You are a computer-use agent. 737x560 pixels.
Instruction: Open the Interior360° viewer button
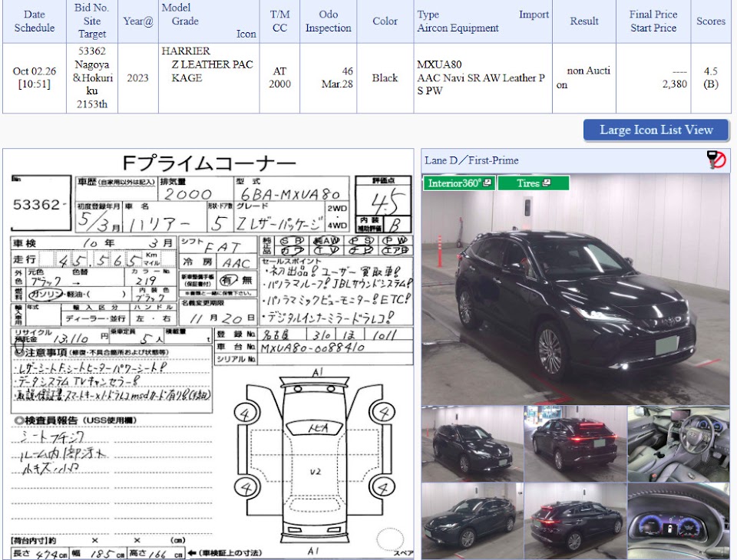[x=459, y=183]
